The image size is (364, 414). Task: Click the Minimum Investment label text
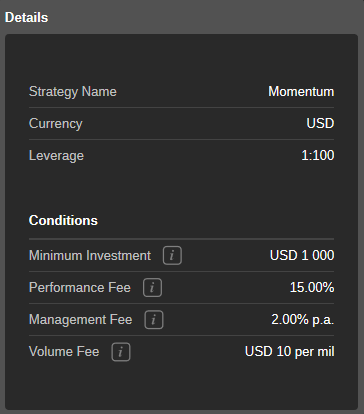[90, 256]
